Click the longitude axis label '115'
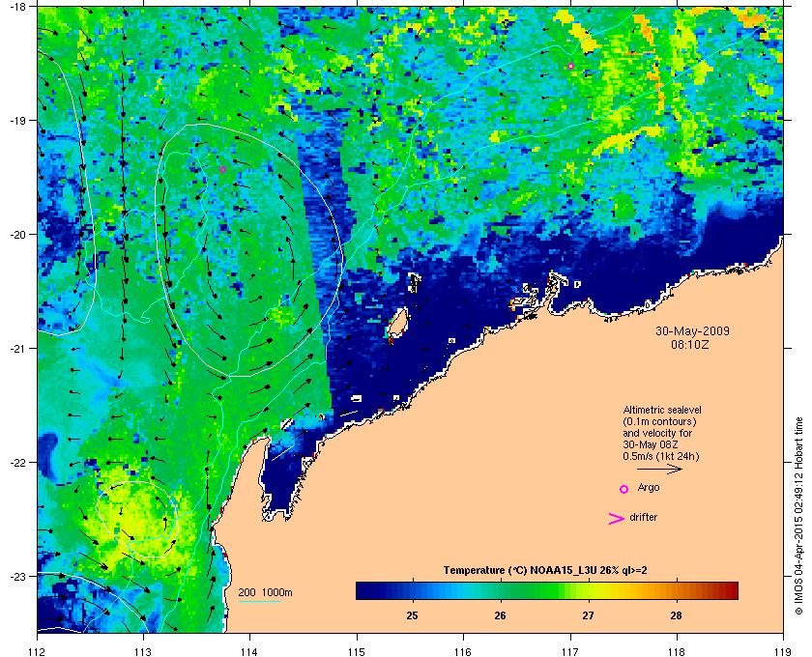812x657 pixels. [x=357, y=652]
